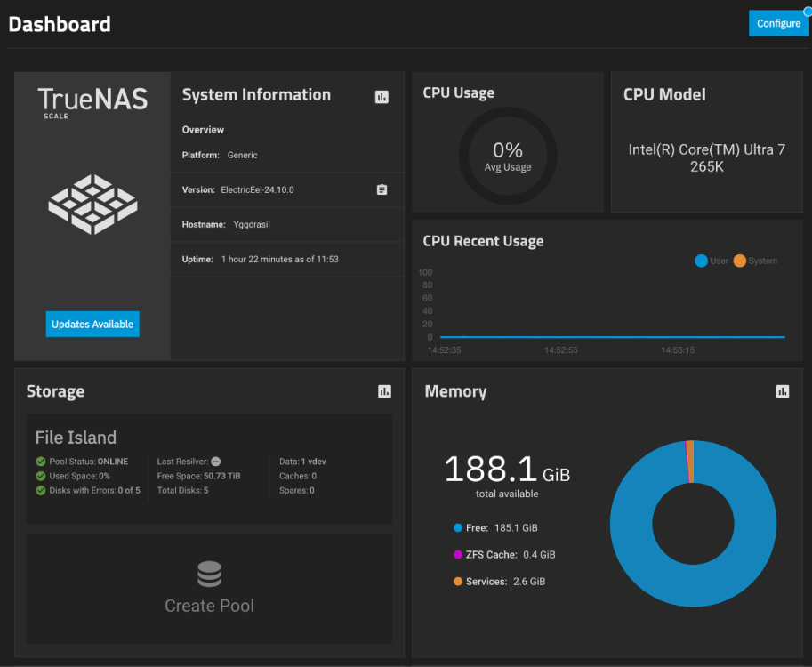Click the Updates Available button
This screenshot has height=667, width=812.
coord(92,325)
